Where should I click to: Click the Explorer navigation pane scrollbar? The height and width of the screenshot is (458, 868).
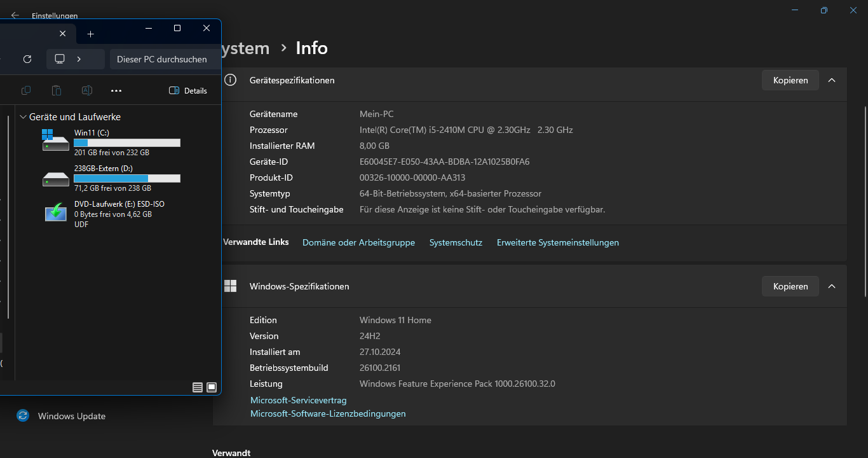click(x=8, y=216)
